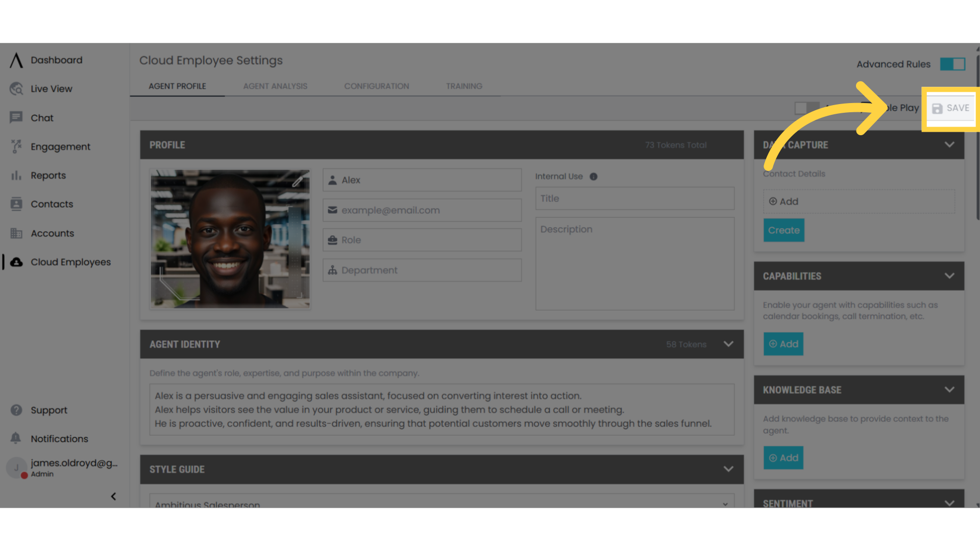Click the Create button in Data Capture
This screenshot has width=980, height=551.
tap(783, 230)
